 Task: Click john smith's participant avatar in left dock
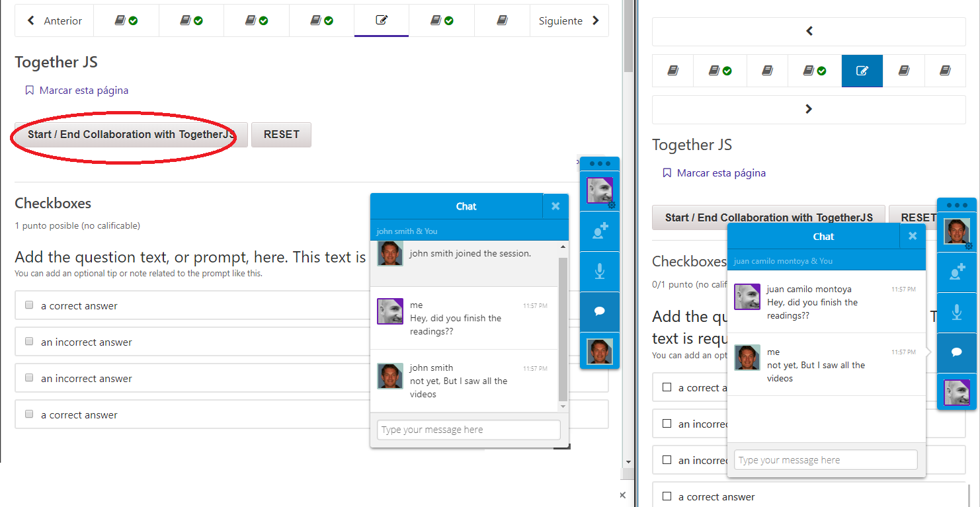[x=600, y=351]
